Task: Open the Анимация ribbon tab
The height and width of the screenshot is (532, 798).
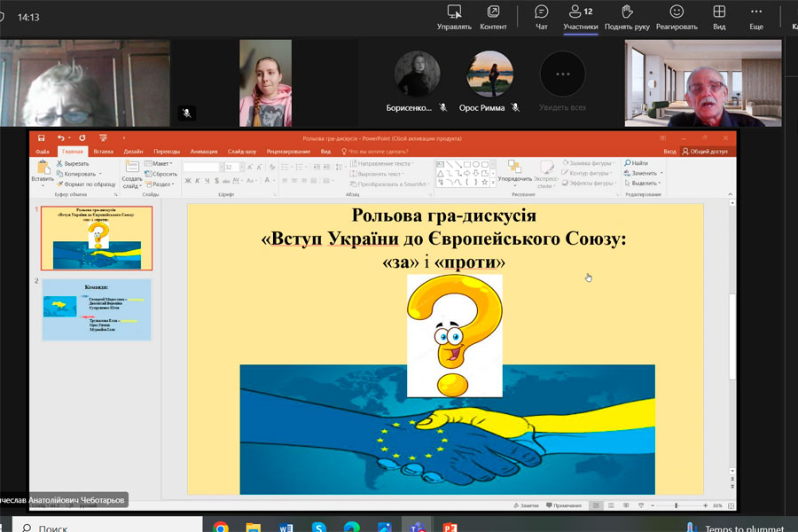Action: click(x=203, y=152)
